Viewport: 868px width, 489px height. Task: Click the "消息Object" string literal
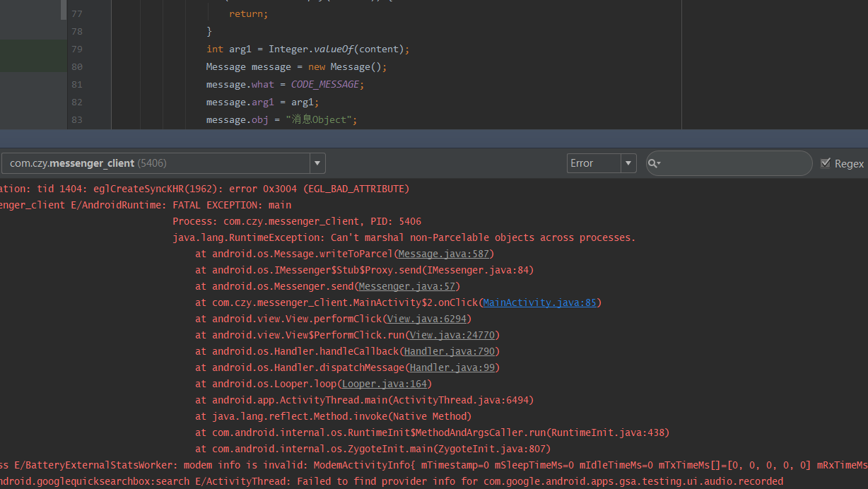point(321,119)
